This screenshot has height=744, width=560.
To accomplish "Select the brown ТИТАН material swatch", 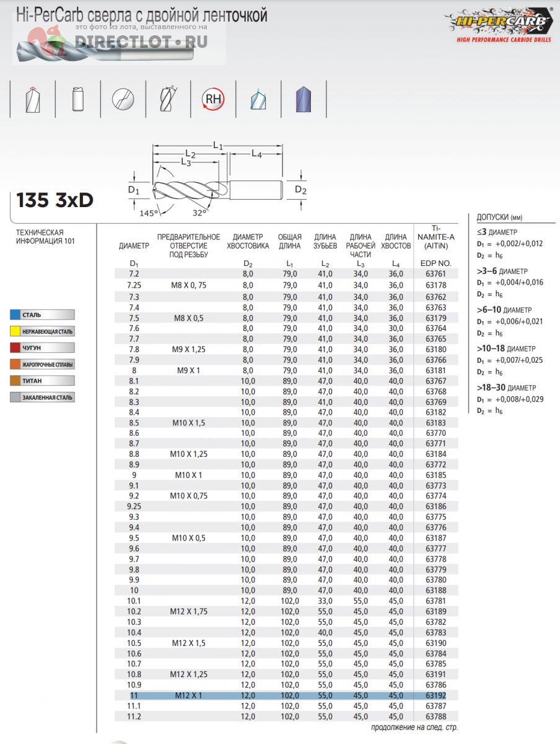I will 16,381.
